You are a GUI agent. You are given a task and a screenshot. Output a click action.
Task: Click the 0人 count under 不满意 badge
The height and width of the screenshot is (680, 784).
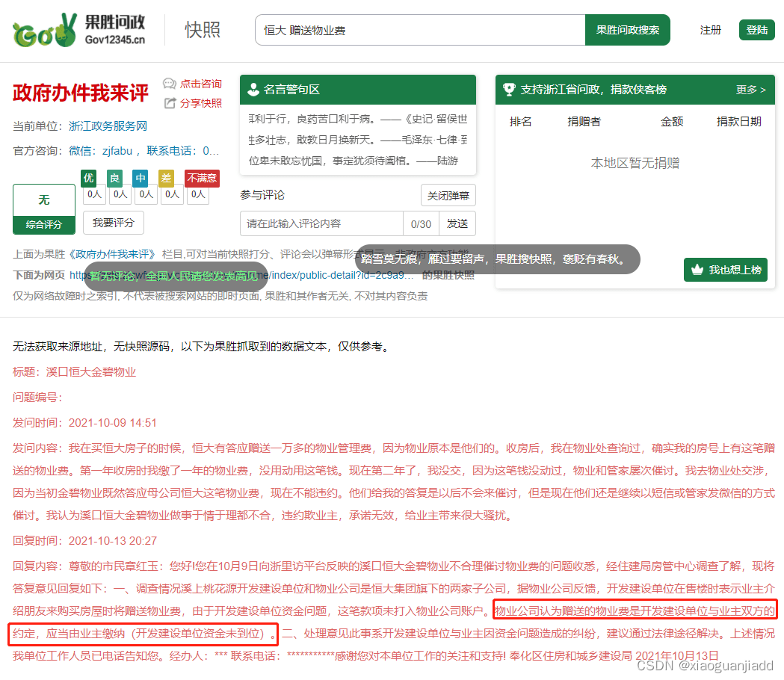point(199,194)
